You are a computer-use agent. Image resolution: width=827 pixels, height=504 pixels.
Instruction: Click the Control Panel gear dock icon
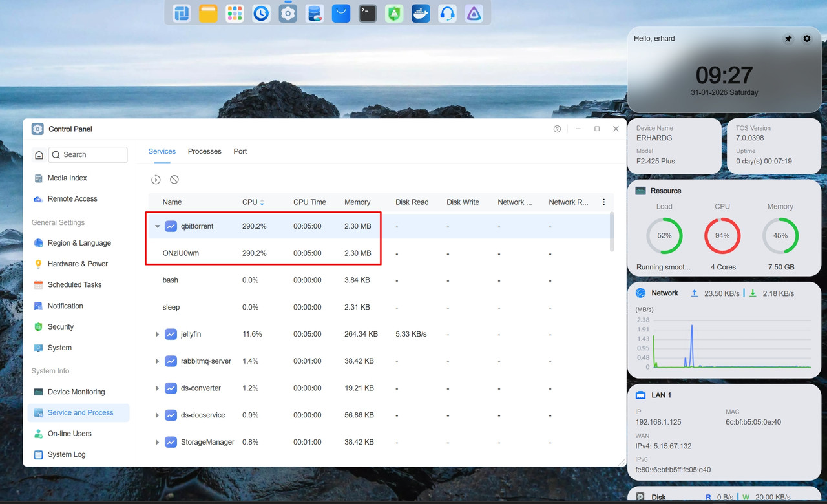pyautogui.click(x=288, y=13)
